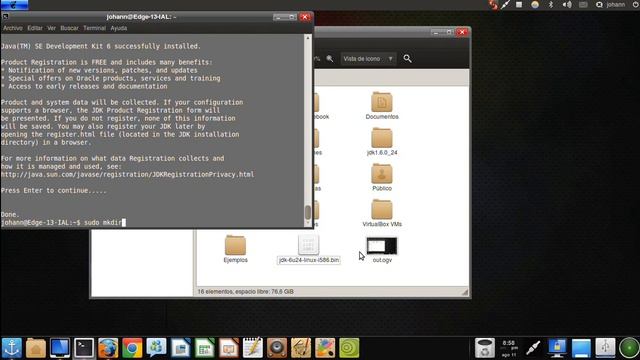Open the Ver menu in the terminal
Viewport: 640px width, 360px height.
tap(51, 28)
